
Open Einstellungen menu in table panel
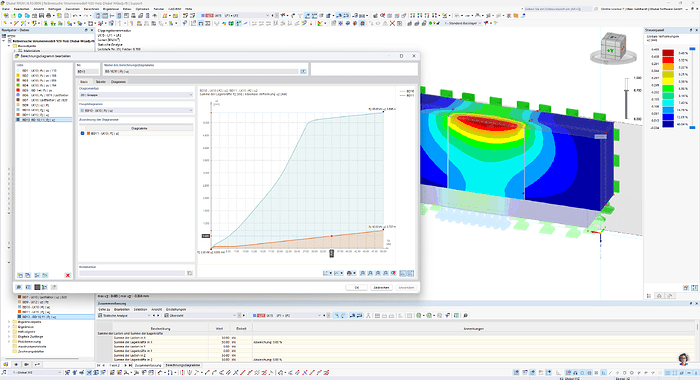click(x=176, y=309)
